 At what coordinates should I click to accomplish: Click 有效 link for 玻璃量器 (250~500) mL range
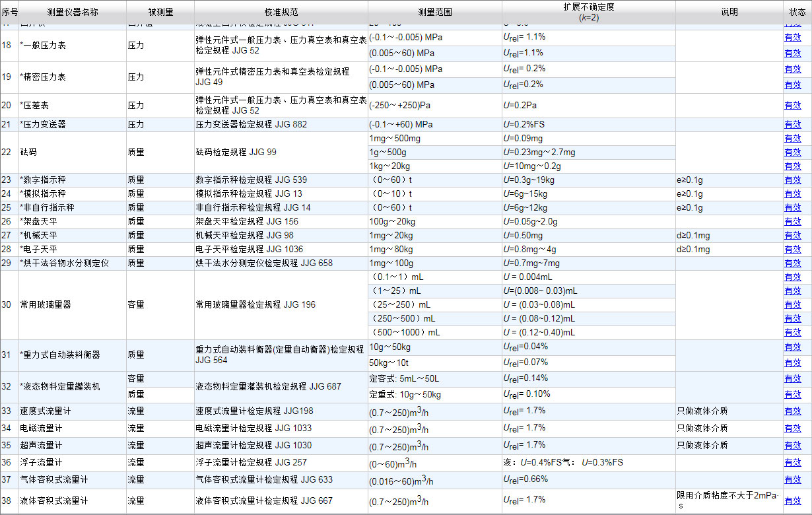pyautogui.click(x=793, y=319)
